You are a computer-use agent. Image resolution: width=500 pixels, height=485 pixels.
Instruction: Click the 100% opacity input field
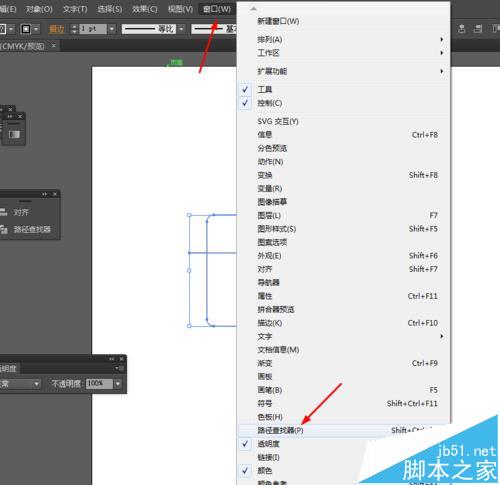pyautogui.click(x=99, y=384)
